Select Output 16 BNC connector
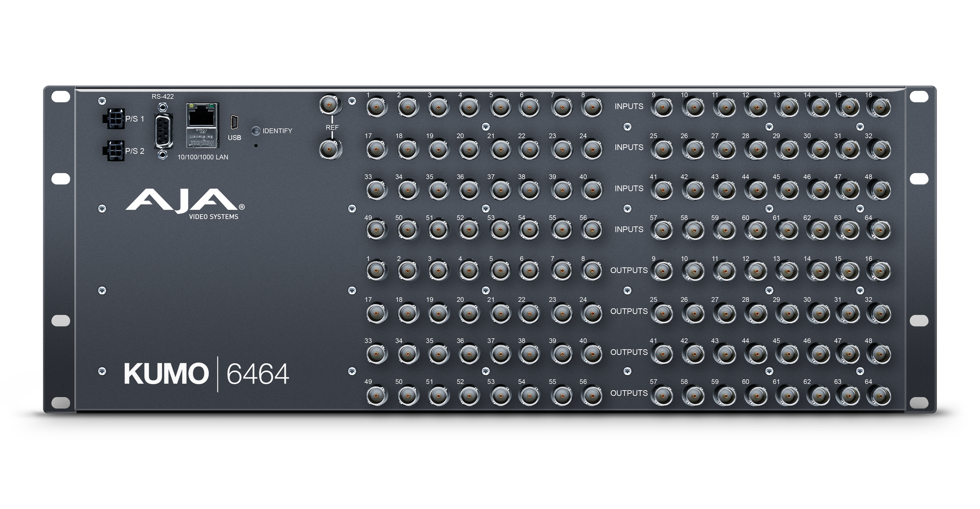 tap(878, 271)
